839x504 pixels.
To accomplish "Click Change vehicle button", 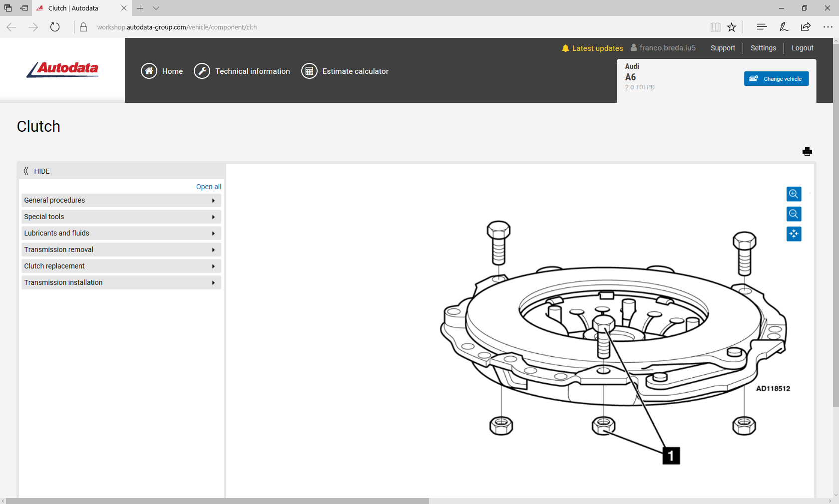I will (x=776, y=79).
